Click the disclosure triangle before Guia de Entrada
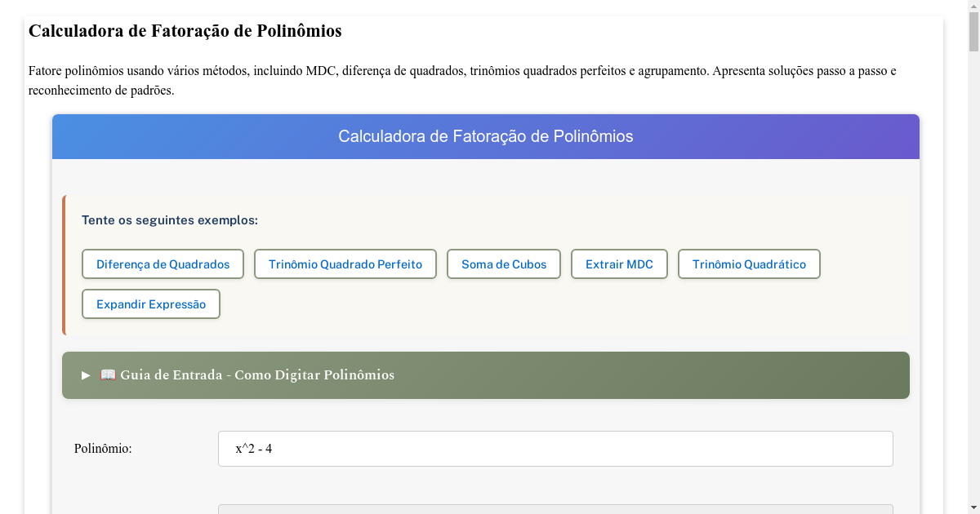 point(84,375)
